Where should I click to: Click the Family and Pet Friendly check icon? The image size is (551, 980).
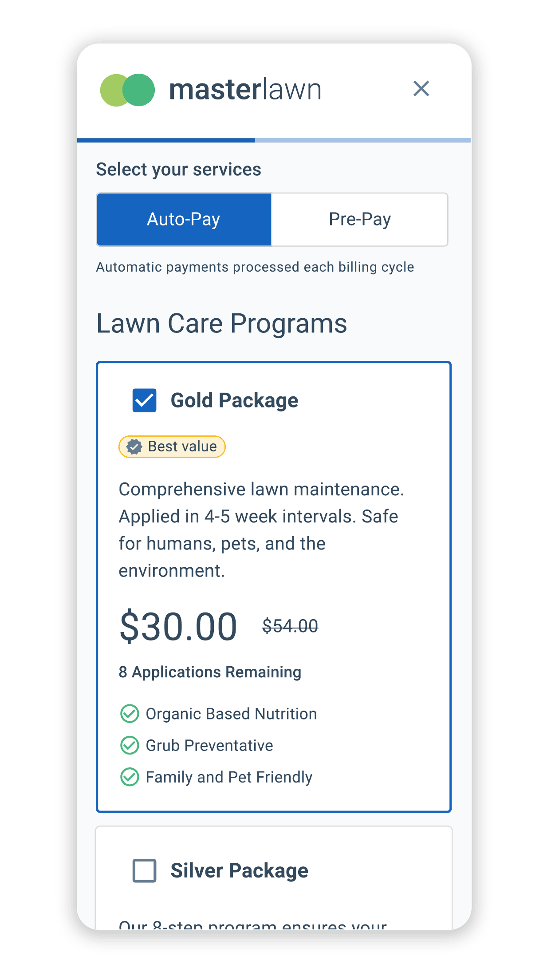(x=130, y=777)
